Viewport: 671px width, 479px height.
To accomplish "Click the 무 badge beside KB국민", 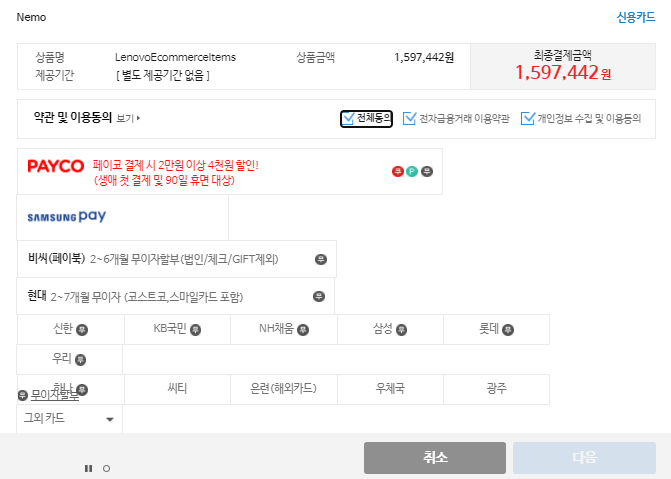I will (x=195, y=330).
